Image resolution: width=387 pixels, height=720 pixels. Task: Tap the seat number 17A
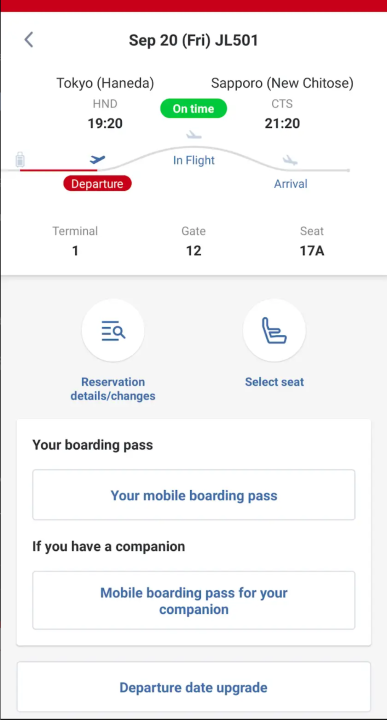(x=312, y=251)
